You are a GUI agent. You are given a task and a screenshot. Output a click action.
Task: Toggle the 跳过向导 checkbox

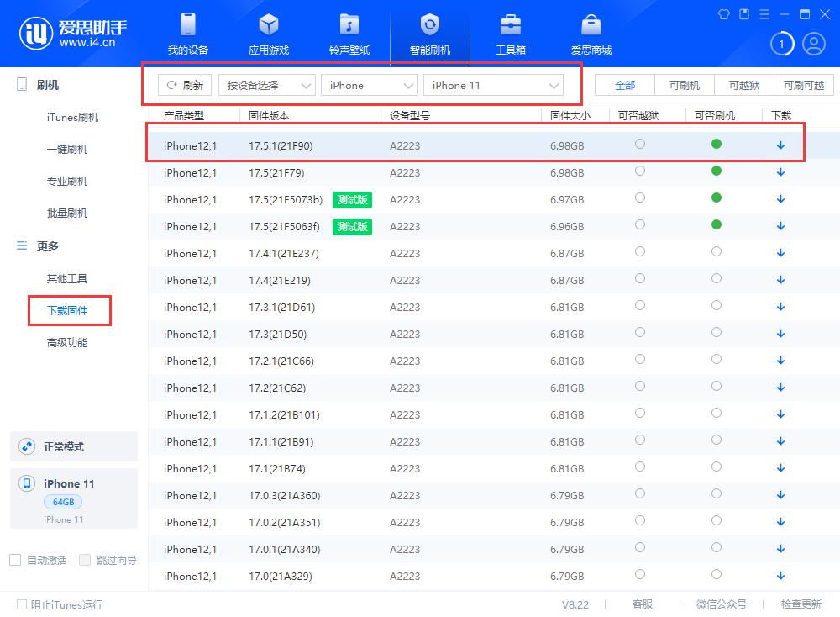click(85, 560)
